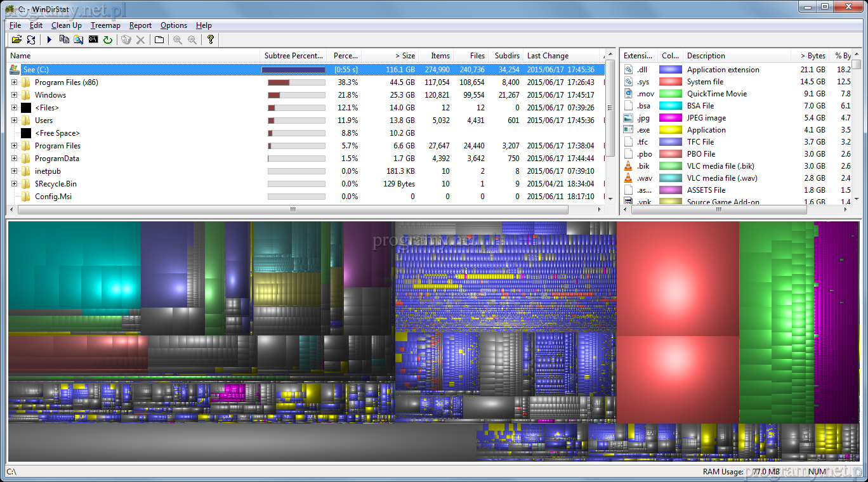Expand the Program Files (x86) folder
Image resolution: width=868 pixels, height=482 pixels.
pyautogui.click(x=14, y=82)
